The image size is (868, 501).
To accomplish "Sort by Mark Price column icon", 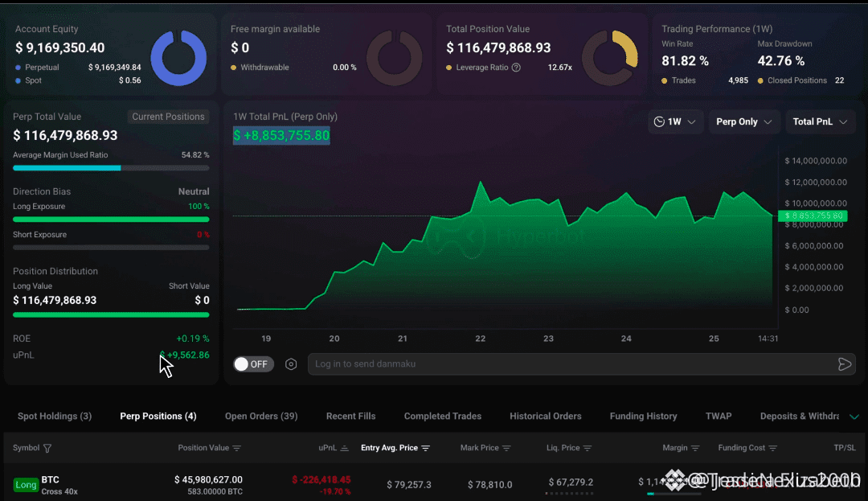I will click(x=506, y=448).
